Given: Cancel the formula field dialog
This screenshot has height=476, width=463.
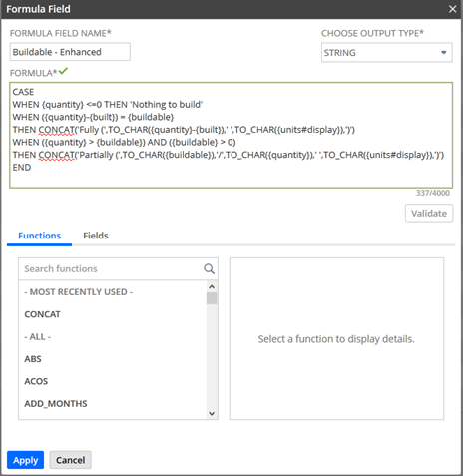Looking at the screenshot, I should 70,460.
